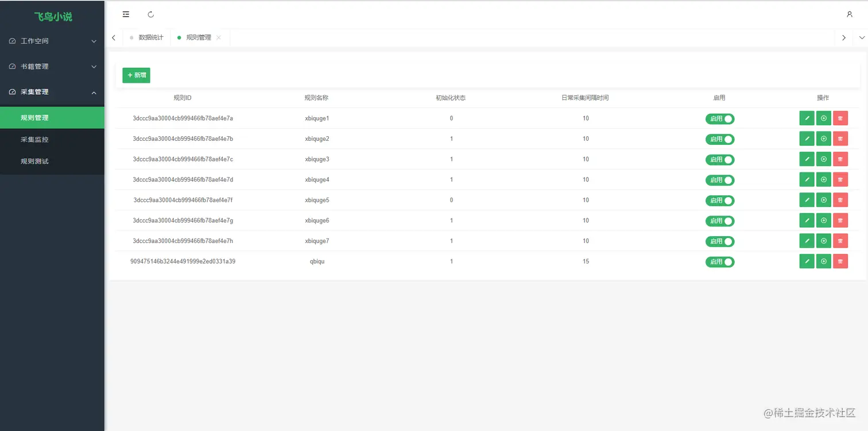
Task: Click the xbiquge3 rule name cell
Action: point(317,159)
